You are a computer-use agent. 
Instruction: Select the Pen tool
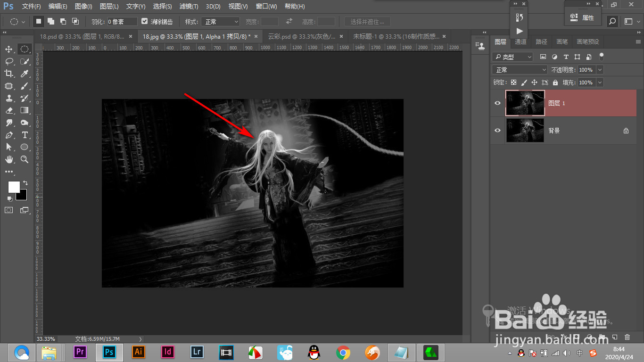click(x=9, y=135)
